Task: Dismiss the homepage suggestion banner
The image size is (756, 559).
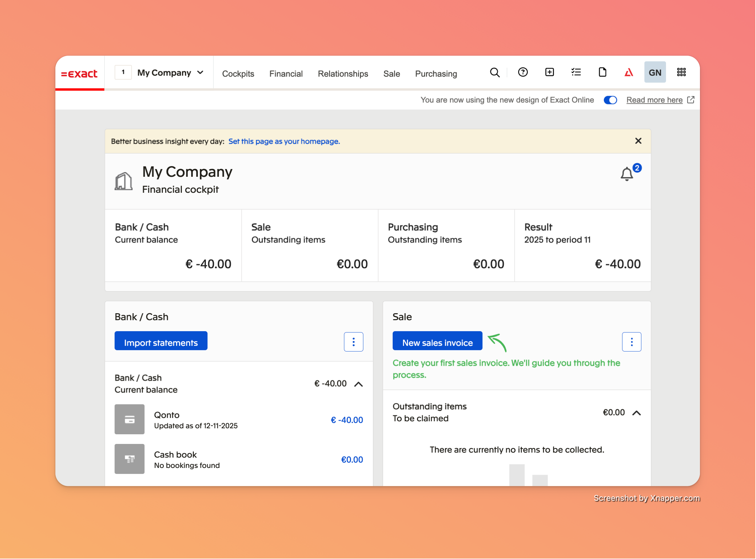Action: click(638, 140)
